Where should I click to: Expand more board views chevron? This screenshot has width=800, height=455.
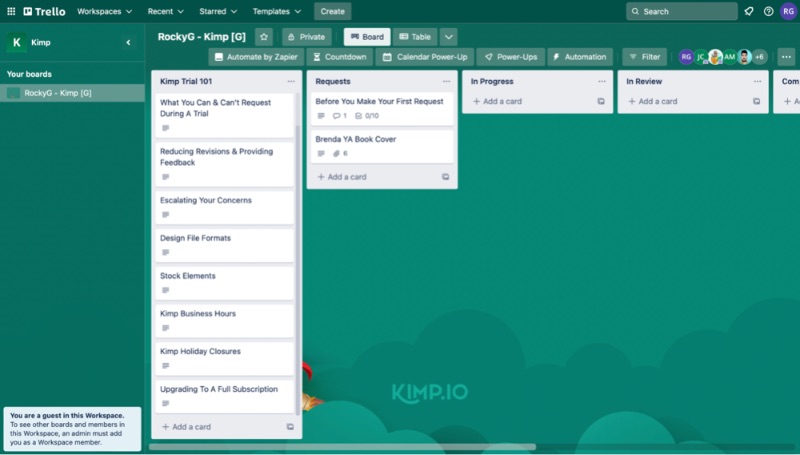(x=448, y=37)
